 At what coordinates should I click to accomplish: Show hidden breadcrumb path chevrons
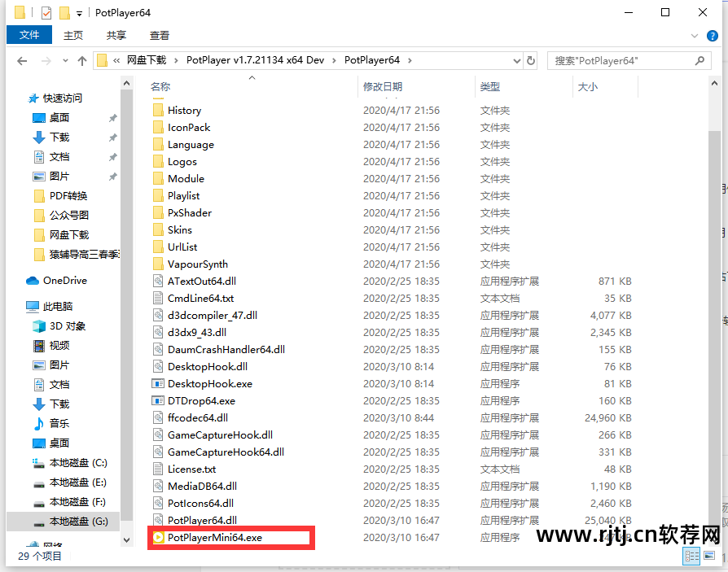click(116, 60)
